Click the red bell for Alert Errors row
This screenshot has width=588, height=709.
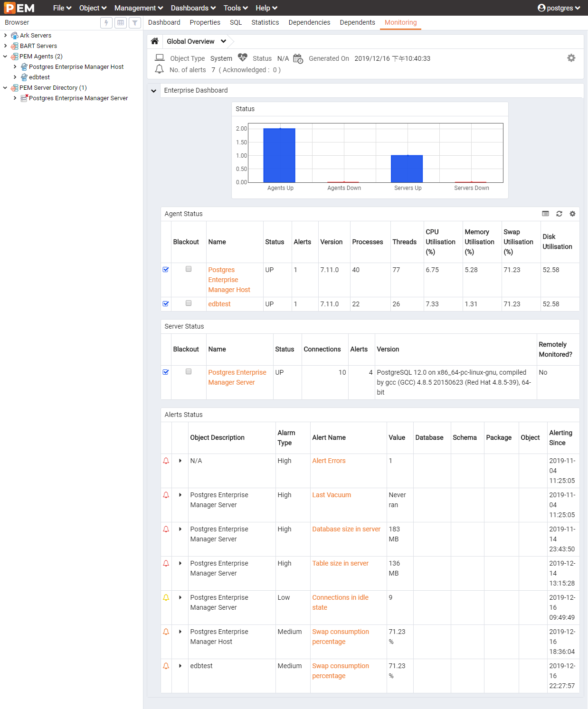(166, 461)
